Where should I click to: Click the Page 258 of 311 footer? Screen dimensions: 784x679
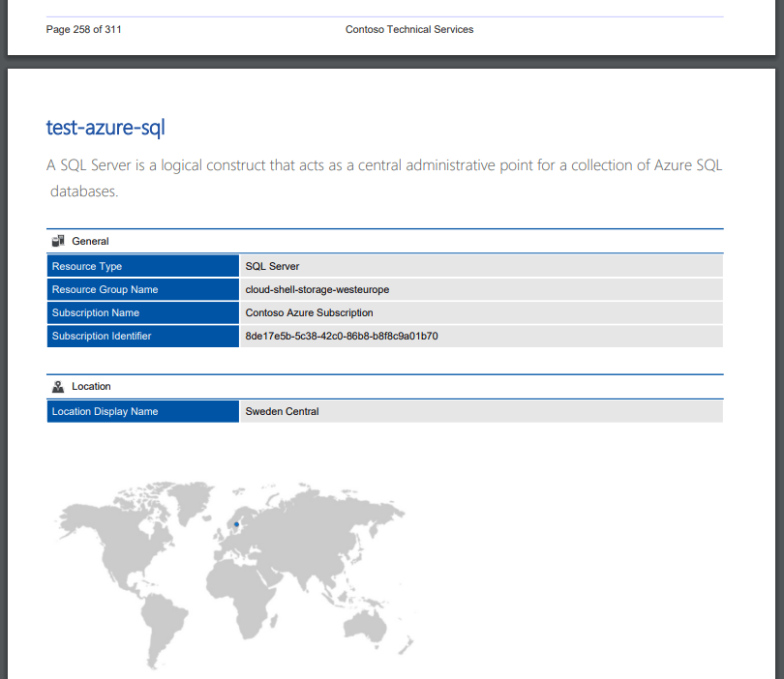(83, 29)
